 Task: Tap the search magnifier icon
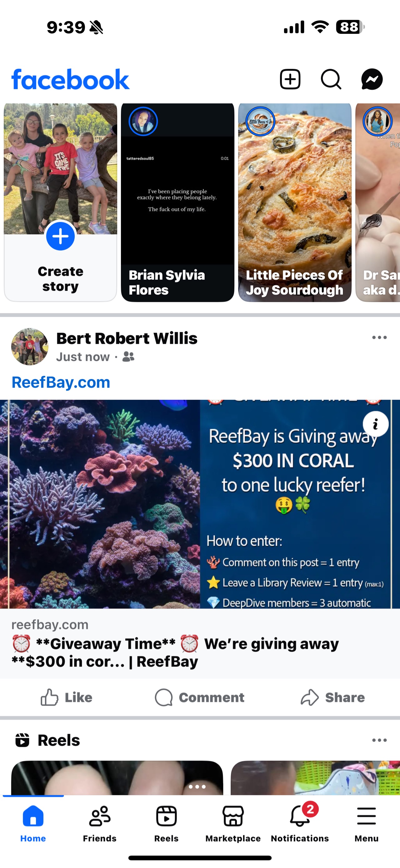tap(331, 79)
